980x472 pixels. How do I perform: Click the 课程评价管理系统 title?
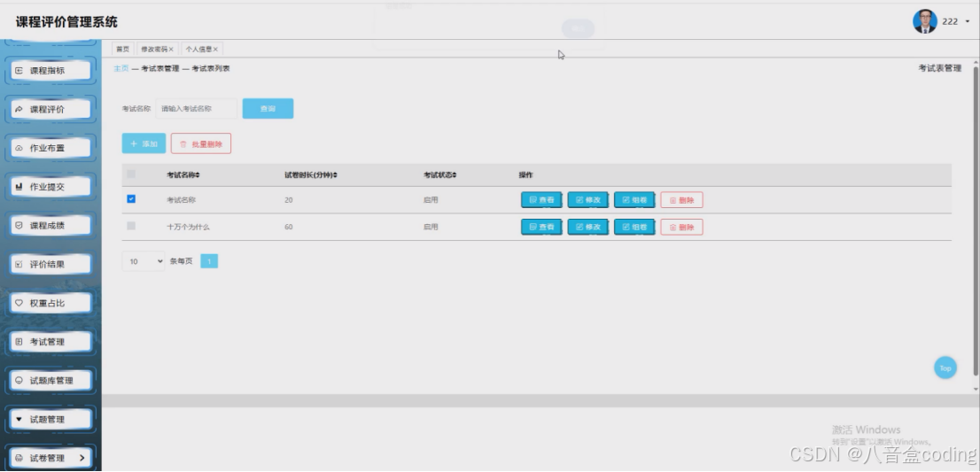coord(66,22)
